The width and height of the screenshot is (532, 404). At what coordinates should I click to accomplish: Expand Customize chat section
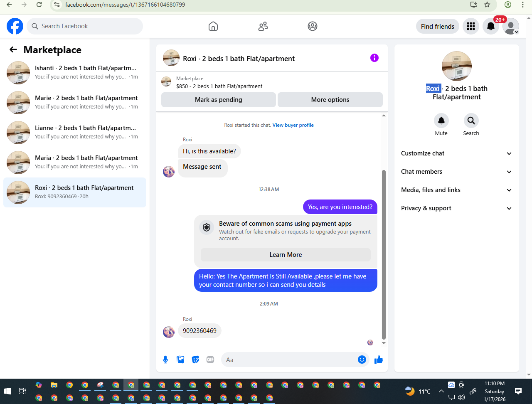(457, 153)
